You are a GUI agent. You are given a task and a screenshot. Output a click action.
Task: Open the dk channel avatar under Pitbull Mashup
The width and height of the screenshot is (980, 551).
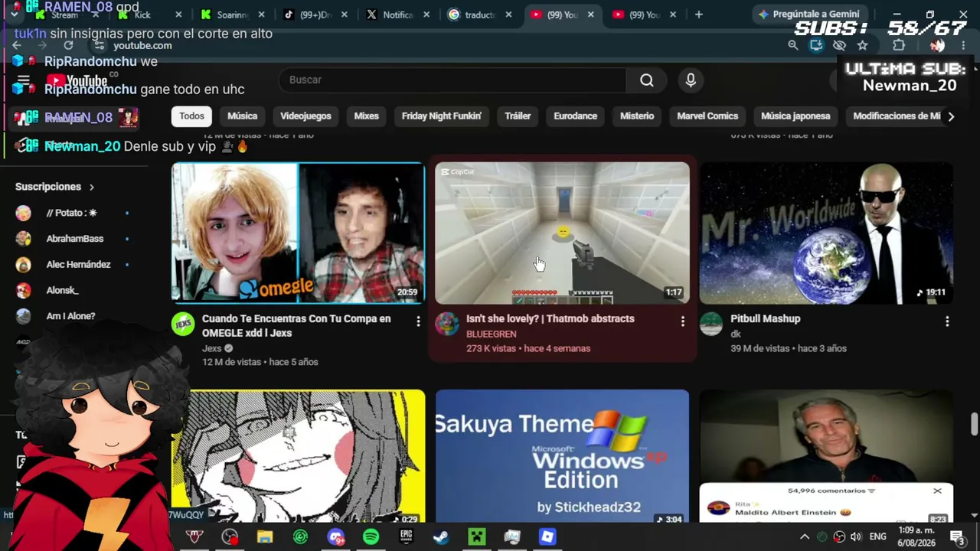click(711, 324)
